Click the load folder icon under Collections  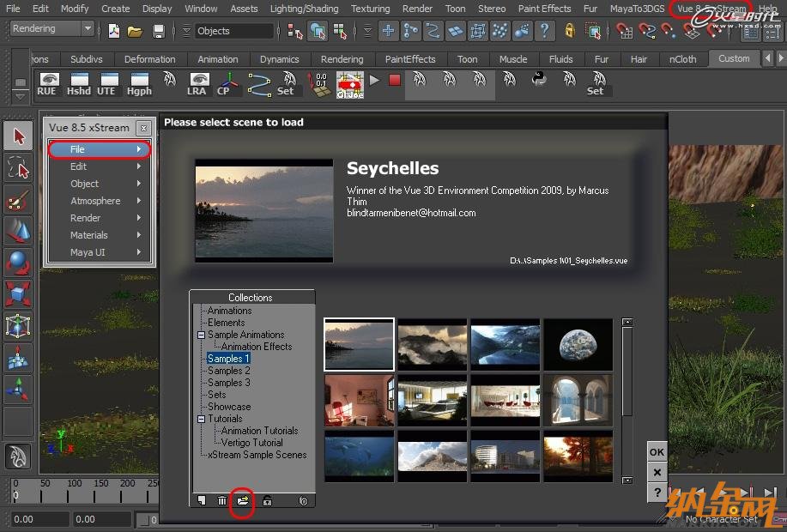(243, 500)
